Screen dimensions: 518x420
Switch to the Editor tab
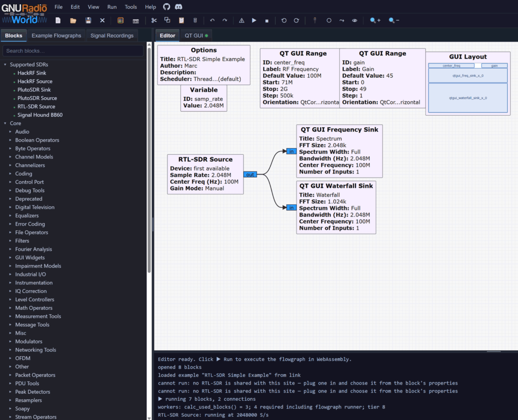pos(167,35)
